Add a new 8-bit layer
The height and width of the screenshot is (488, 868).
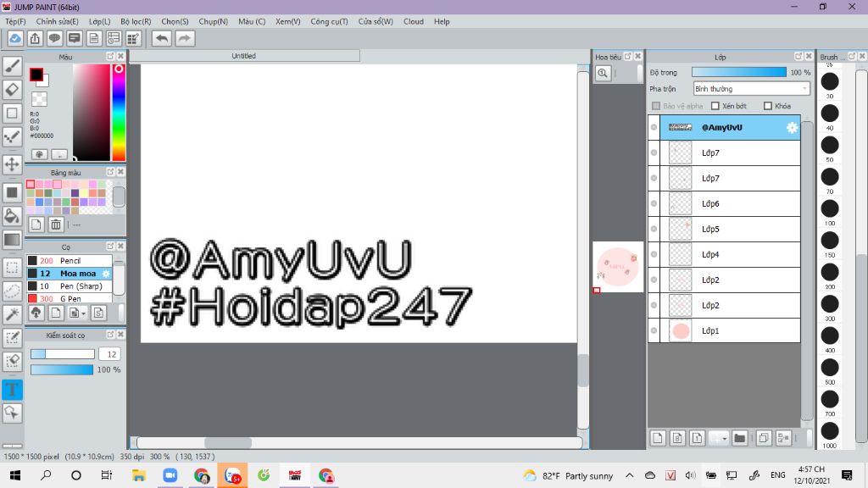click(677, 438)
